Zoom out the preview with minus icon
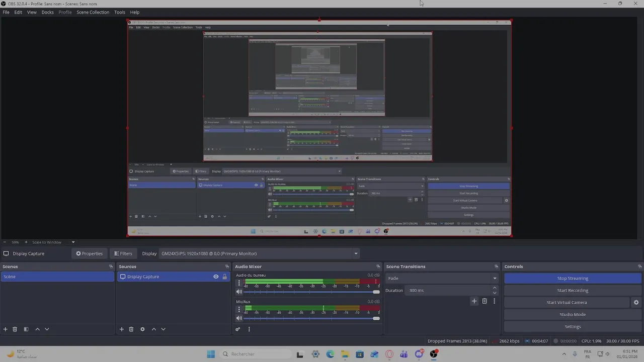 (x=5, y=242)
